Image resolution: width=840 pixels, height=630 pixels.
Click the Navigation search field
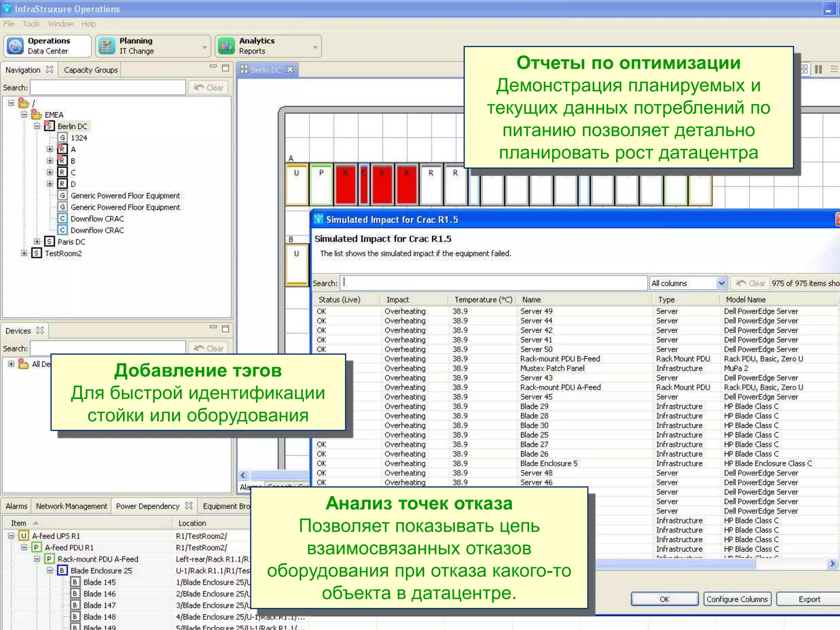point(108,87)
